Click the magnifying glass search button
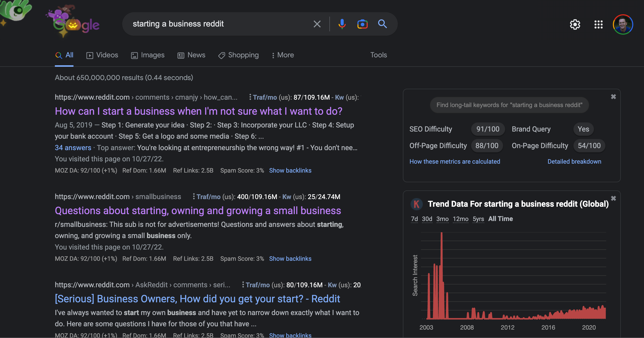Image resolution: width=644 pixels, height=338 pixels. point(382,24)
